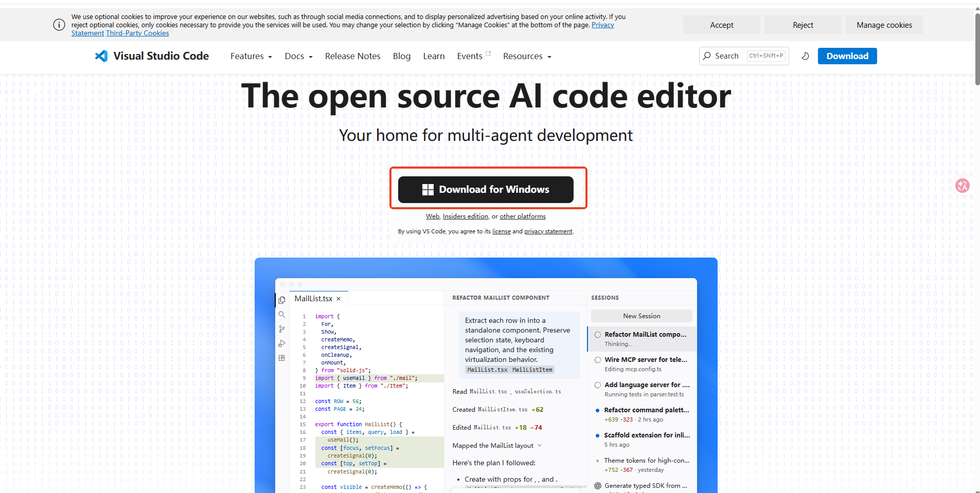Viewport: 980px width, 493px height.
Task: Click status circle beside Wire MCP server session
Action: click(598, 360)
